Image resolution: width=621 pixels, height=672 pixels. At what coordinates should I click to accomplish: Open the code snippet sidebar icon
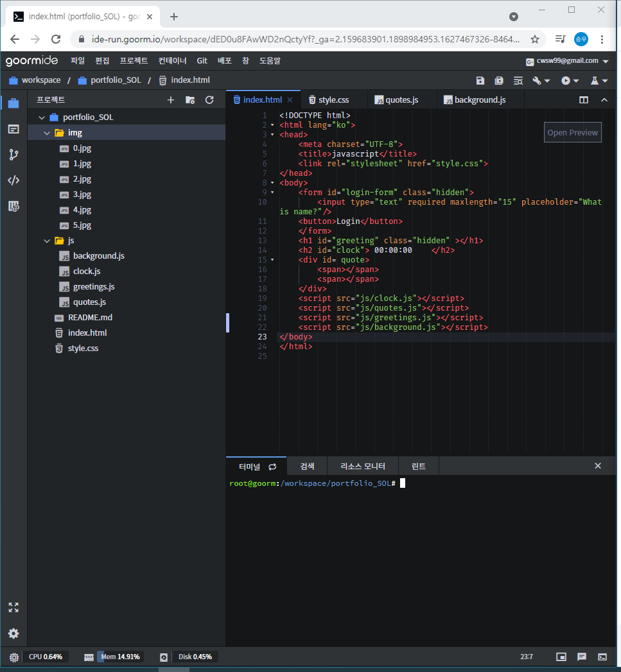point(13,180)
